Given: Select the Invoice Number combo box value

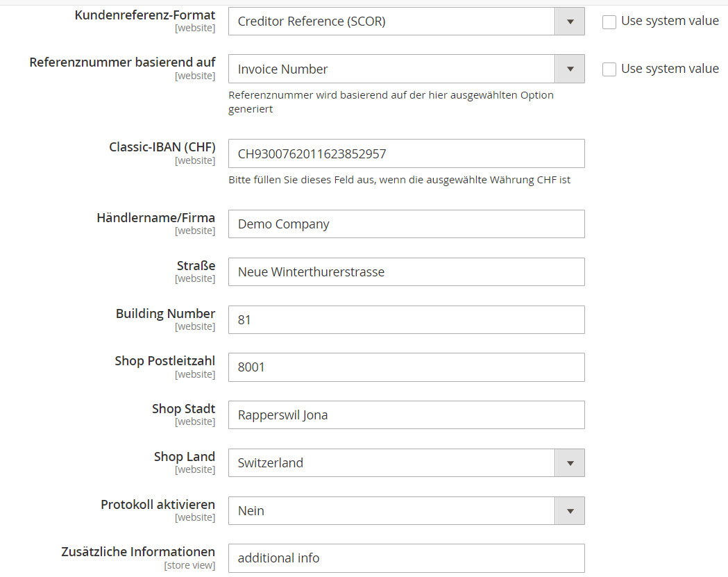Looking at the screenshot, I should click(x=389, y=69).
